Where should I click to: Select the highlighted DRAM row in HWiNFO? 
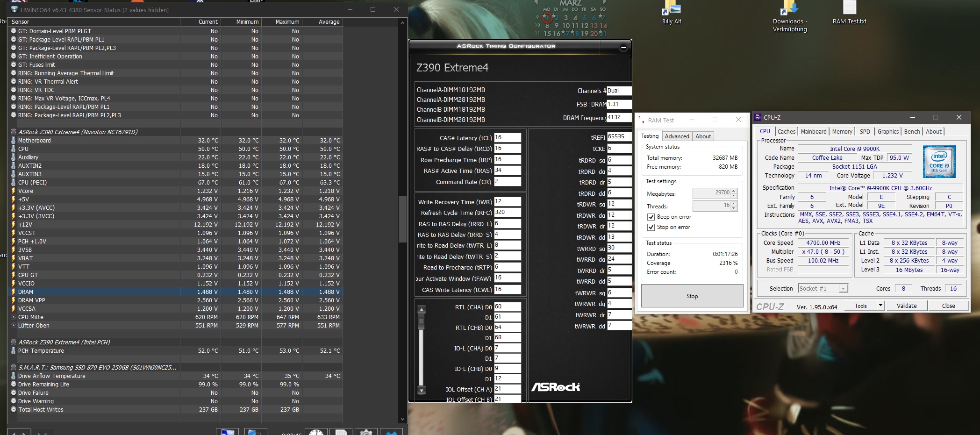(175, 292)
